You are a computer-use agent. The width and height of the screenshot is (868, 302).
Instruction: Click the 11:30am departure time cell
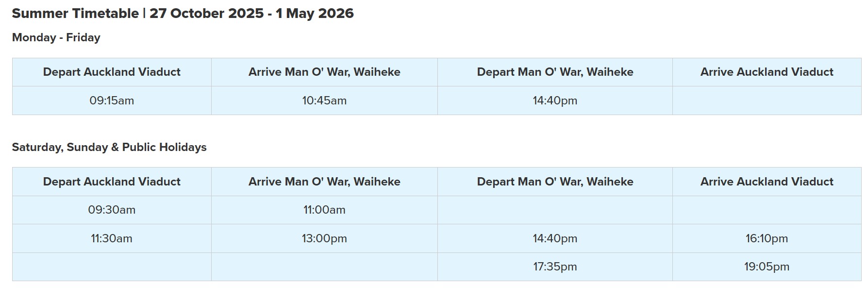coord(112,238)
